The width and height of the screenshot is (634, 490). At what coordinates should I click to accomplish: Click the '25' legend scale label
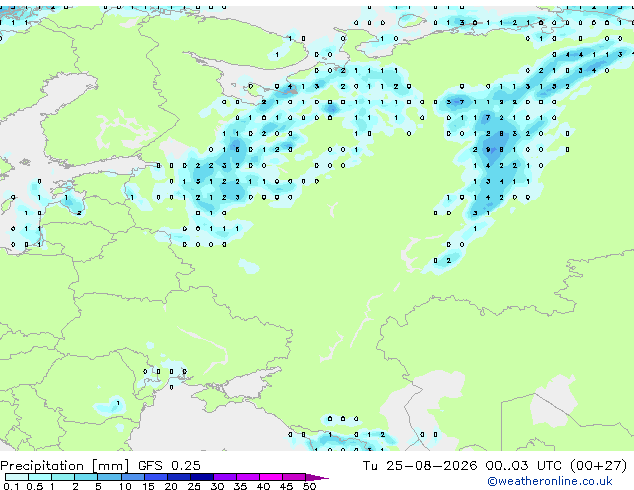point(194,486)
